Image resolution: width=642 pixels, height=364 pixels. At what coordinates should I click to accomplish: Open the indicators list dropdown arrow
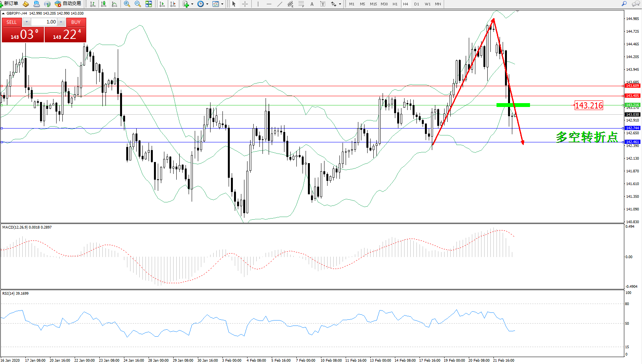tap(192, 4)
